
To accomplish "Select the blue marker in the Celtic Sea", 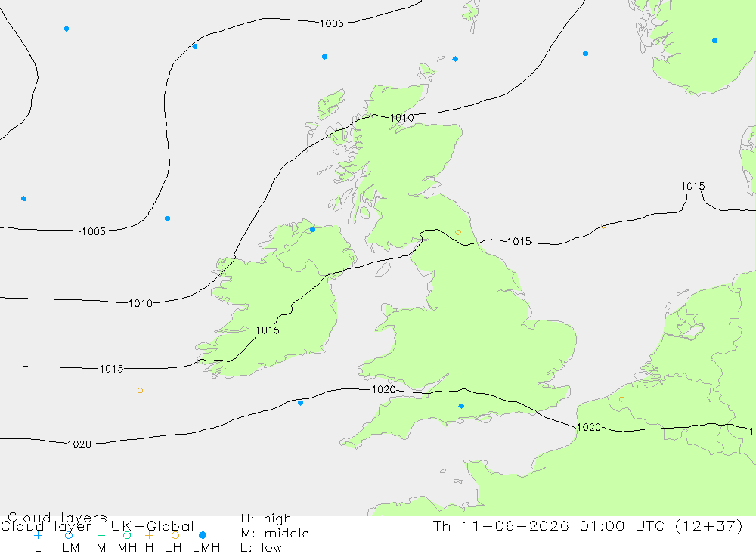I will [x=300, y=403].
